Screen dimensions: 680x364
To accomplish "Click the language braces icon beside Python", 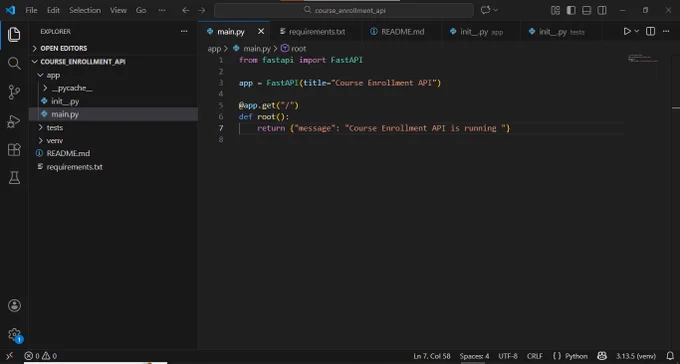I will click(557, 356).
